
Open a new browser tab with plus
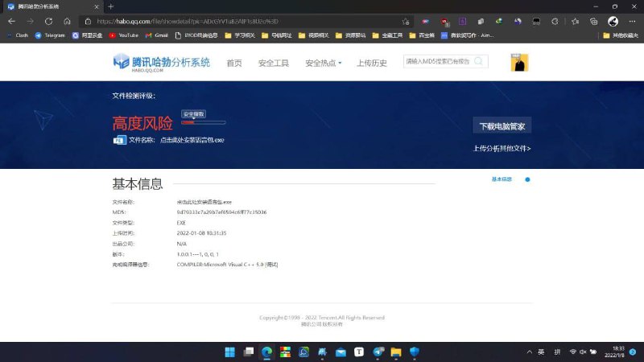click(110, 6)
